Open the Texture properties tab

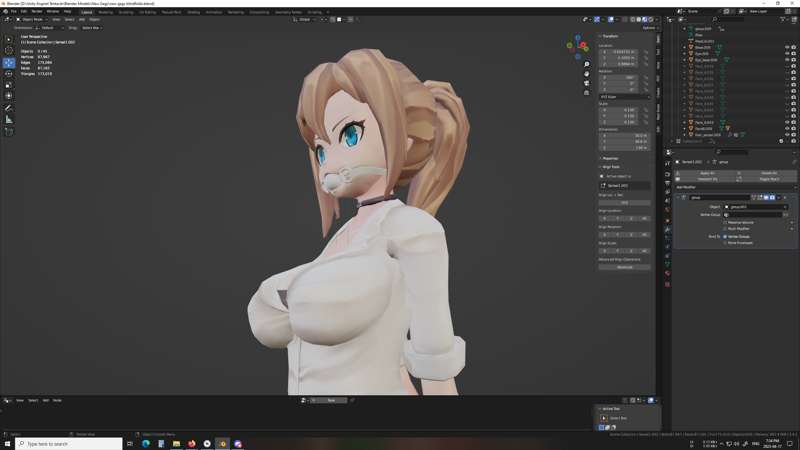pyautogui.click(x=667, y=284)
